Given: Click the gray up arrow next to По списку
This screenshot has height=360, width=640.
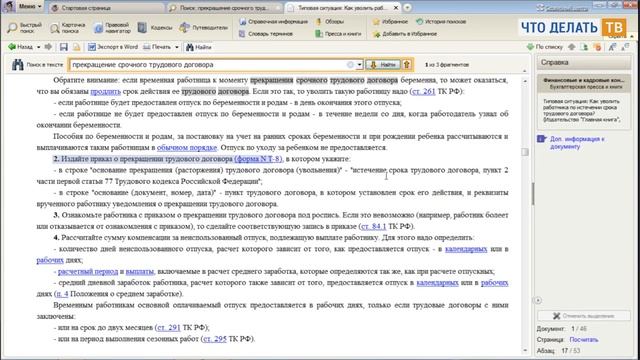Looking at the screenshot, I should click(x=572, y=47).
